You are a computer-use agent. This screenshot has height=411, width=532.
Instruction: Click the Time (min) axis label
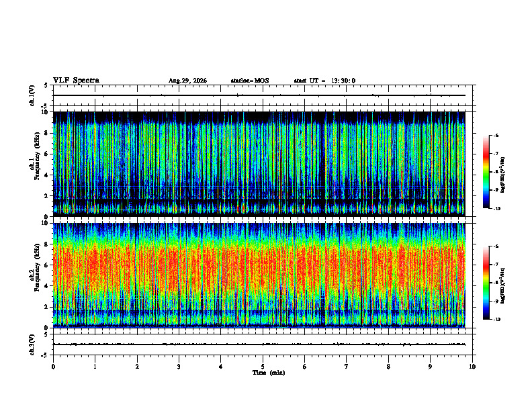269,373
